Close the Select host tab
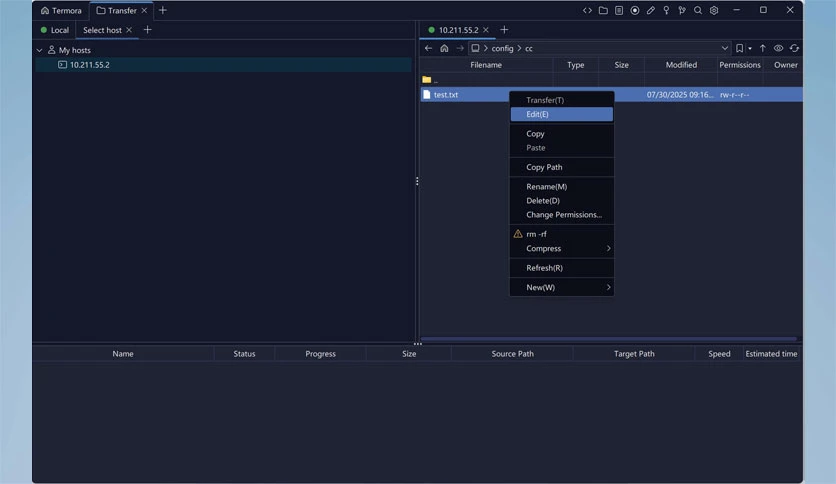Screen dimensions: 836x484 [129, 30]
